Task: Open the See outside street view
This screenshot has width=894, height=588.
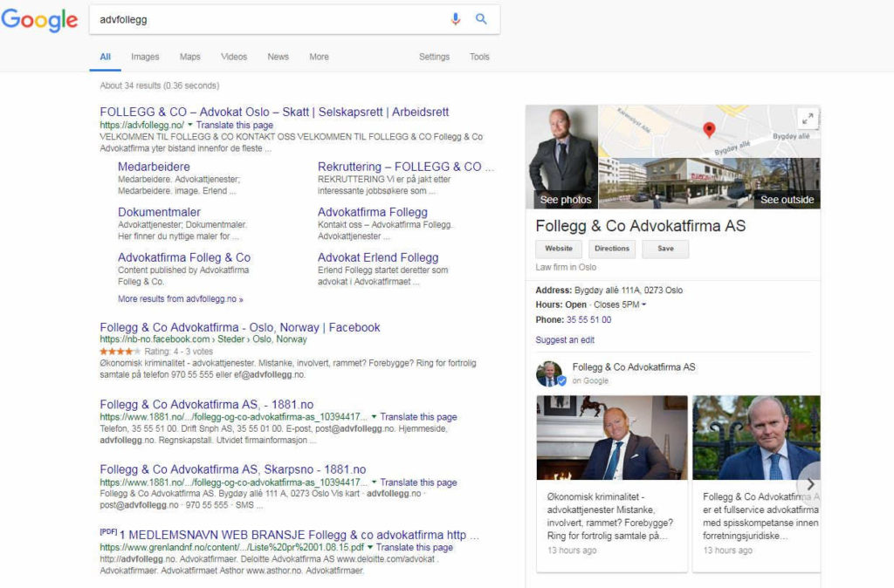Action: click(x=787, y=200)
